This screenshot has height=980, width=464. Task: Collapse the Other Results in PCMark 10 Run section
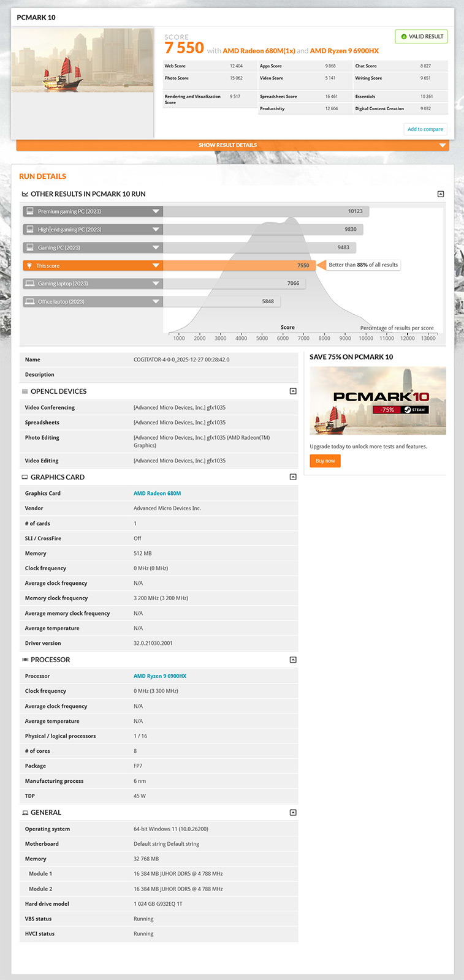tap(440, 194)
